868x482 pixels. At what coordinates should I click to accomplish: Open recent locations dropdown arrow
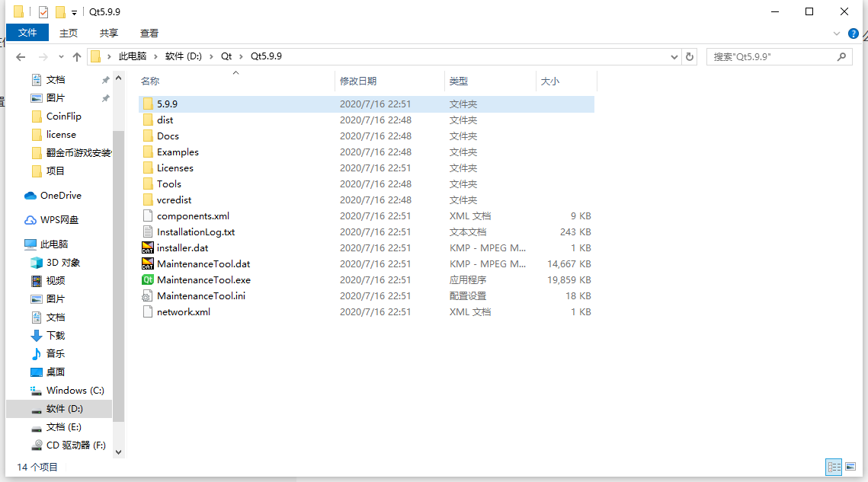pos(61,56)
